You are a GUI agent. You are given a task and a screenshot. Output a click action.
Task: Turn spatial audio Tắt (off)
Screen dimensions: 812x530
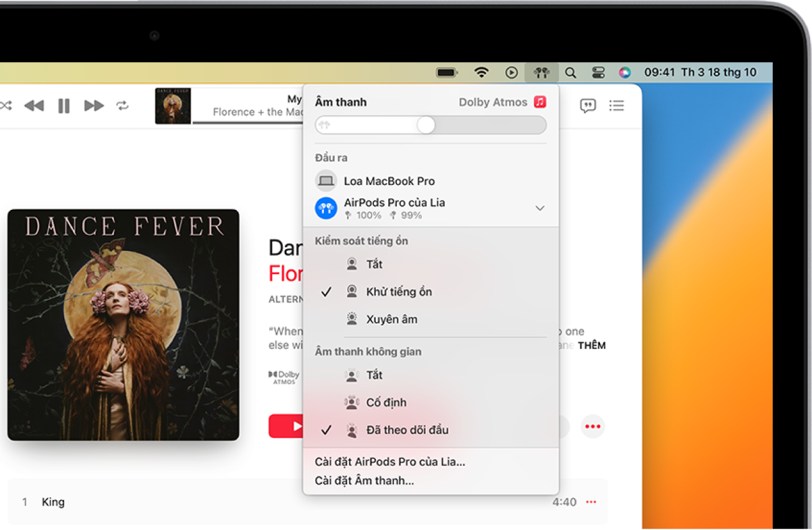431,375
